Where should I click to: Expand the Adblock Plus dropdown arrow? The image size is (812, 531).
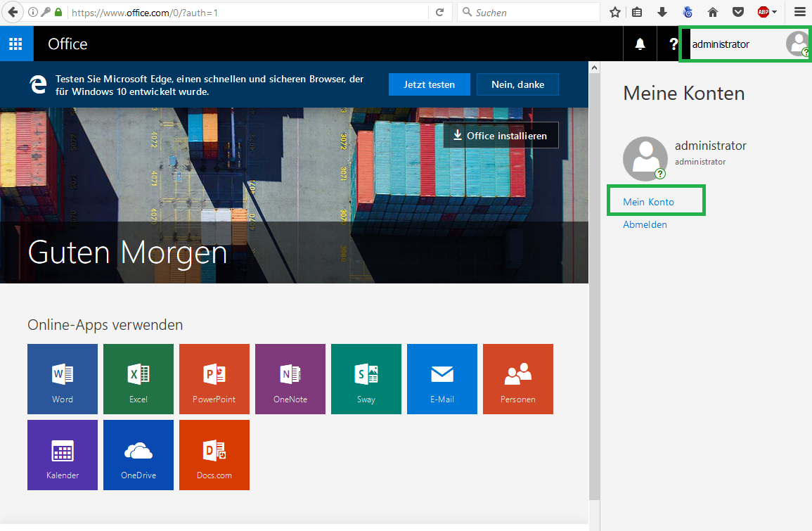click(775, 12)
